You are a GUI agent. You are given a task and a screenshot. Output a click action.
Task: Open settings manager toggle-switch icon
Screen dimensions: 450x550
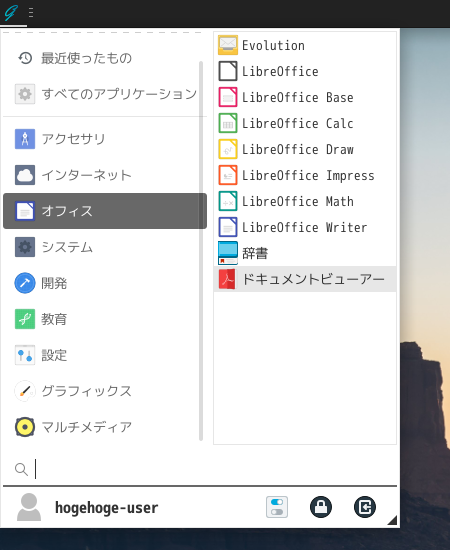pos(277,507)
